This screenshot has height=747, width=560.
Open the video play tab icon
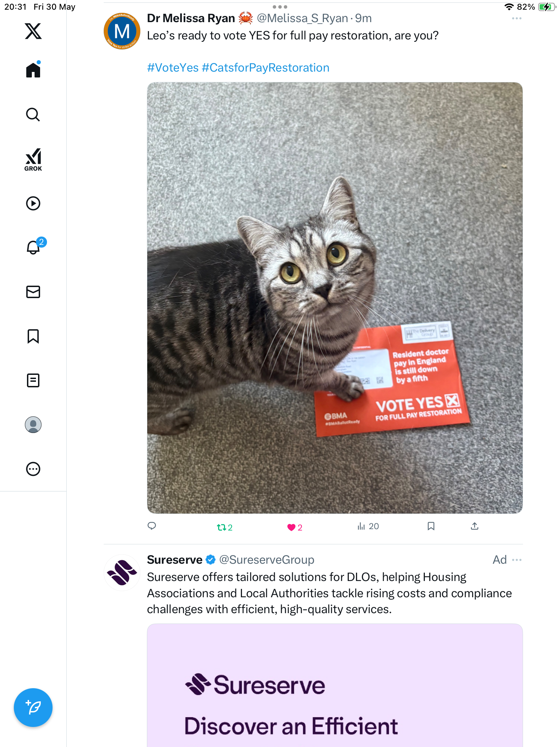coord(33,203)
